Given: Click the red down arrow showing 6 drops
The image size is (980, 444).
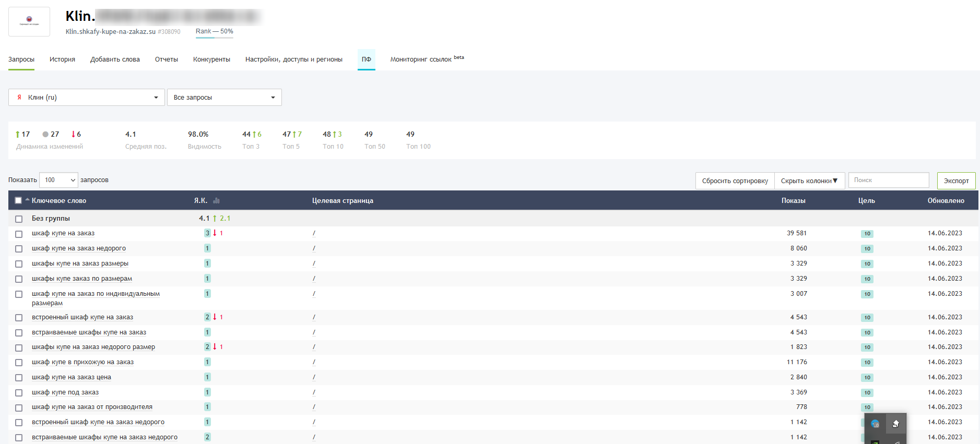Looking at the screenshot, I should (x=73, y=135).
